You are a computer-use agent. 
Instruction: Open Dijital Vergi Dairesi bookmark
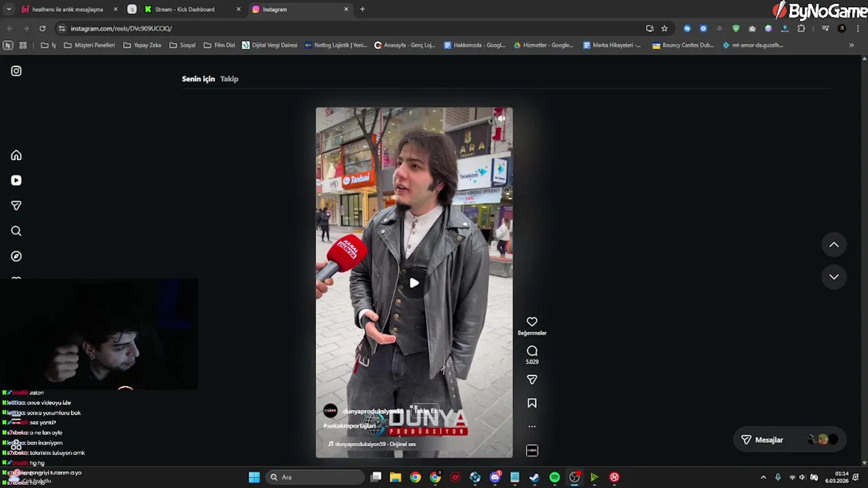click(269, 45)
